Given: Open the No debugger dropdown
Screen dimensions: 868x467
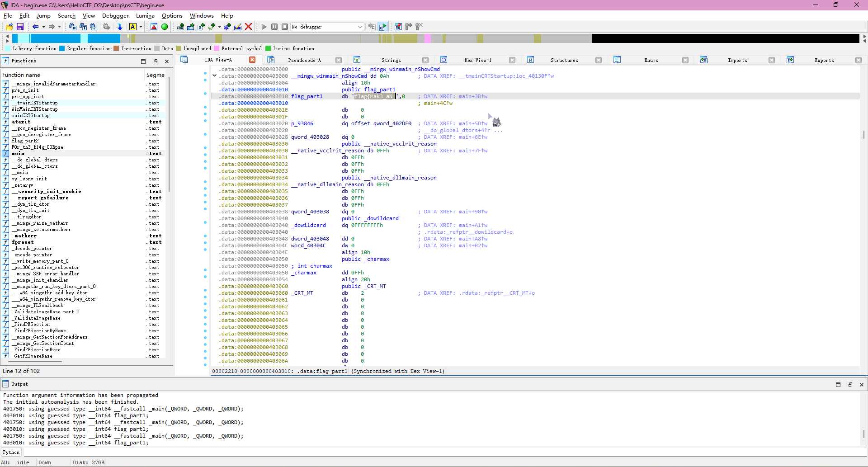Looking at the screenshot, I should [360, 27].
